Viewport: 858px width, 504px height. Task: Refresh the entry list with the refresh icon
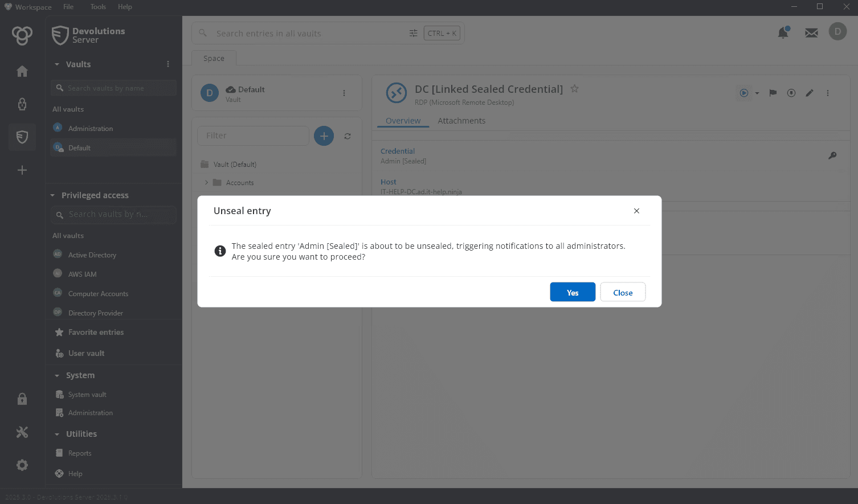(347, 136)
